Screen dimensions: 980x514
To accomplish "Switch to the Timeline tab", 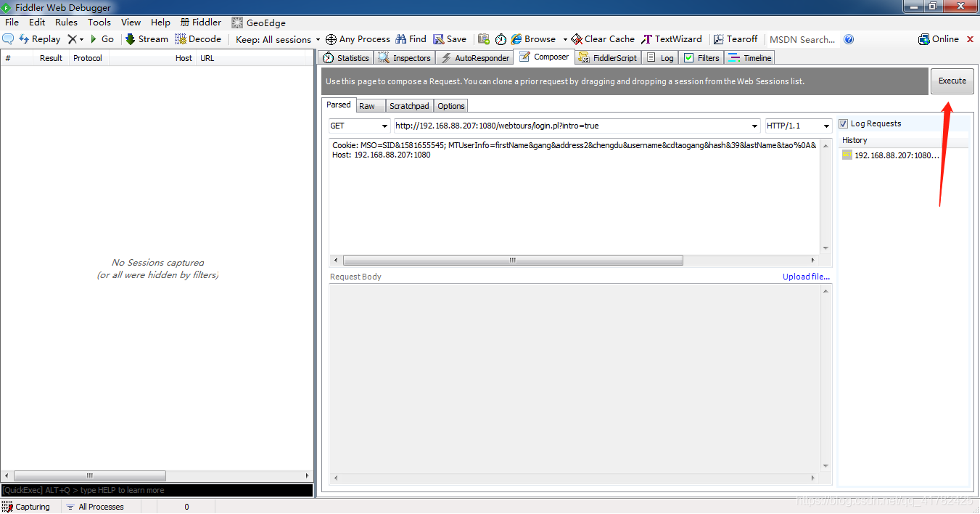I will (750, 58).
